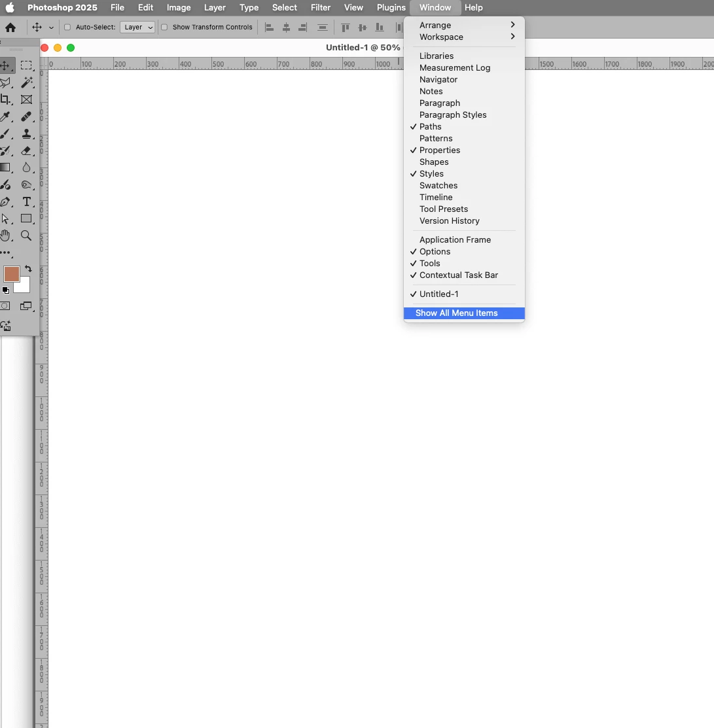The image size is (714, 728).
Task: Select the Frame tool
Action: (26, 99)
